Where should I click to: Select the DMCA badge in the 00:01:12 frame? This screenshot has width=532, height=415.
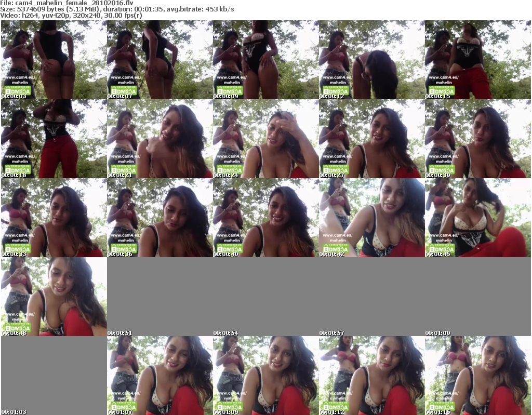click(x=334, y=406)
